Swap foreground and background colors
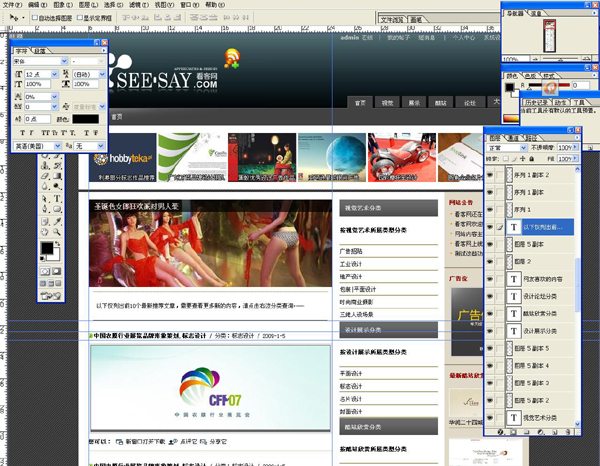This screenshot has width=600, height=466. click(57, 243)
